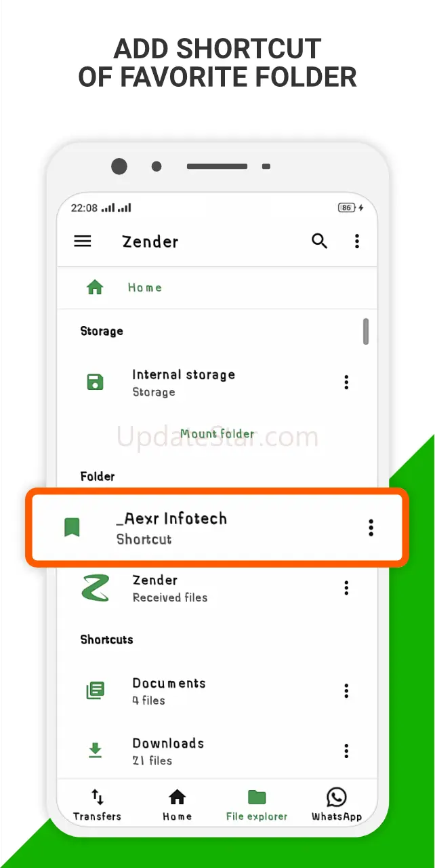
Task: Tap the Internal storage disk icon
Action: pos(96,382)
